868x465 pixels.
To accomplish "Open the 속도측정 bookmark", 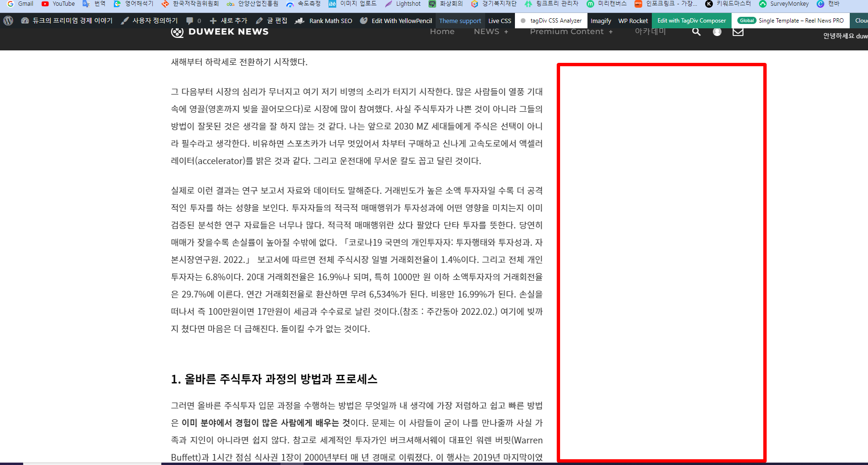I will (304, 4).
